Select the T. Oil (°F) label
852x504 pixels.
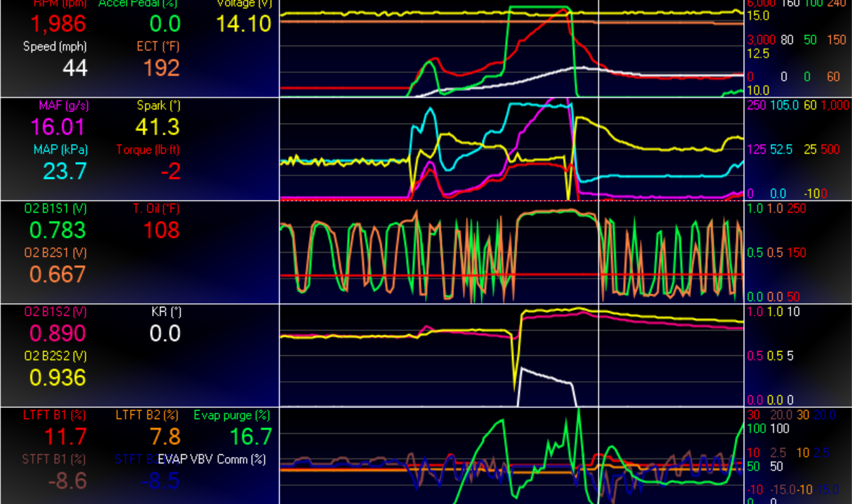pyautogui.click(x=156, y=208)
